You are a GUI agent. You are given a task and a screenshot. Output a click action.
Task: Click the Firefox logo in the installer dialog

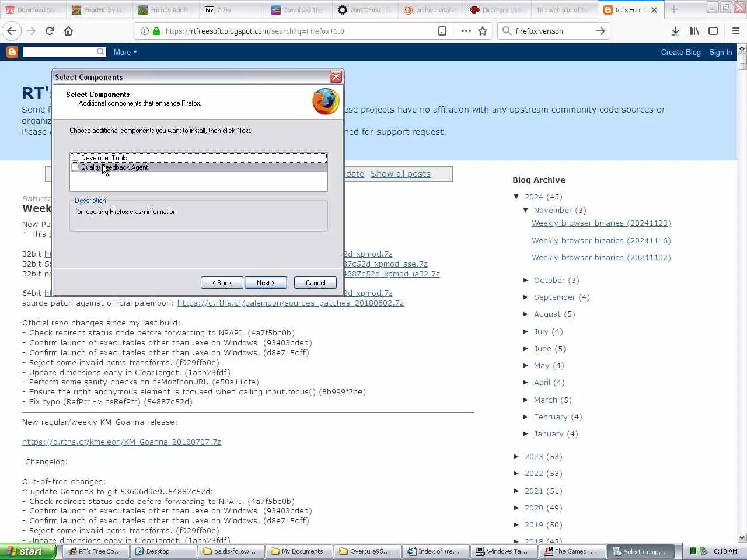326,101
